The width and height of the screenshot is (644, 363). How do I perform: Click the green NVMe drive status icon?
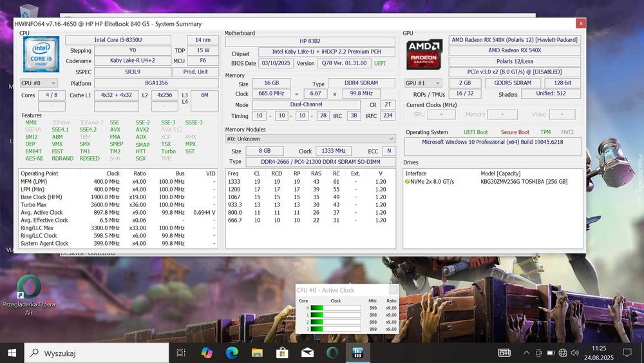pyautogui.click(x=408, y=182)
